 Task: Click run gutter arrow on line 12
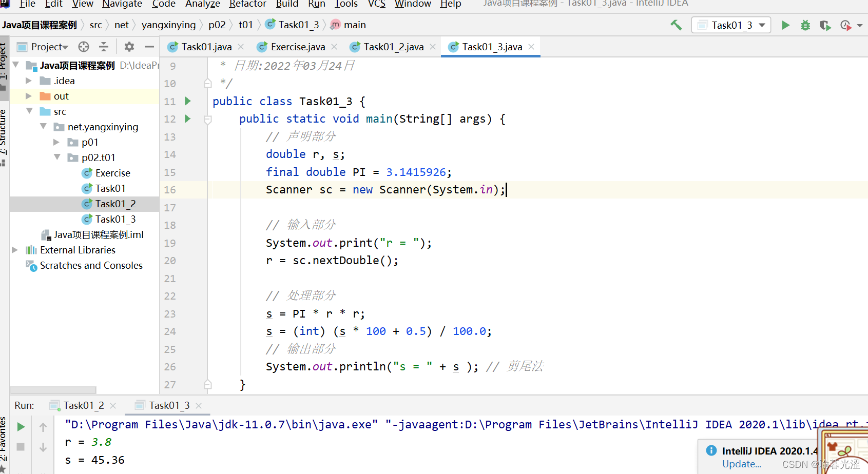pyautogui.click(x=188, y=118)
